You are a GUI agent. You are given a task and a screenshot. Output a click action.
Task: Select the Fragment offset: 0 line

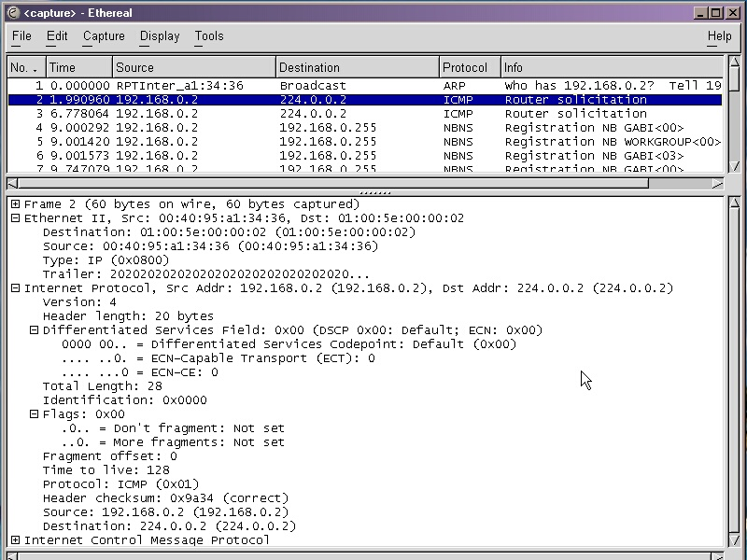point(109,456)
